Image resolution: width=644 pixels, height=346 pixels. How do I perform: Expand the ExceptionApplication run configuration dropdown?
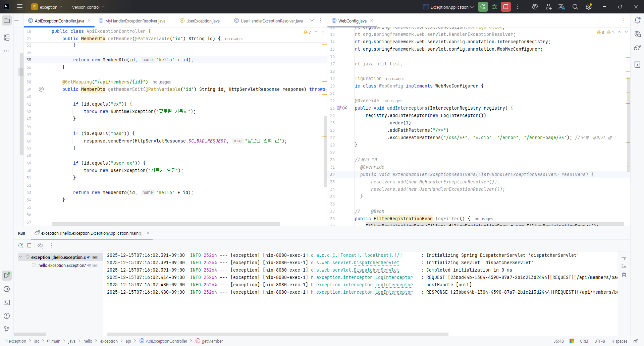pos(449,7)
